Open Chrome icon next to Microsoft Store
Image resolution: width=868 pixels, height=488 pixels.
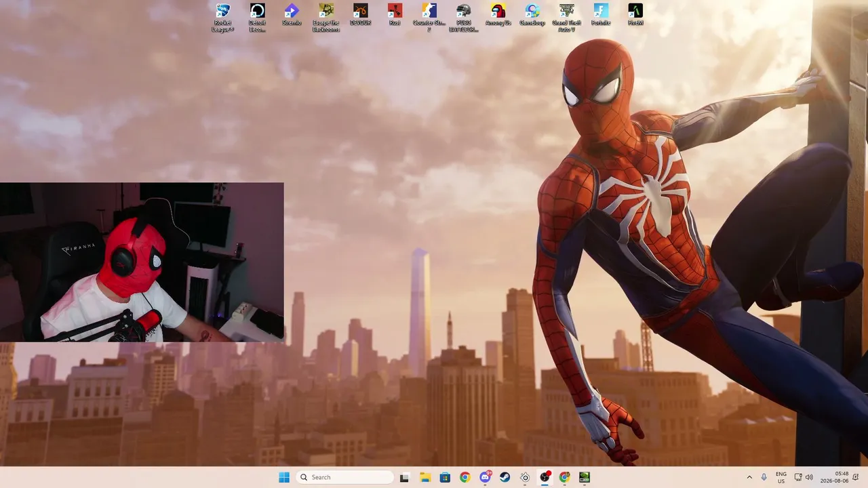pos(465,477)
